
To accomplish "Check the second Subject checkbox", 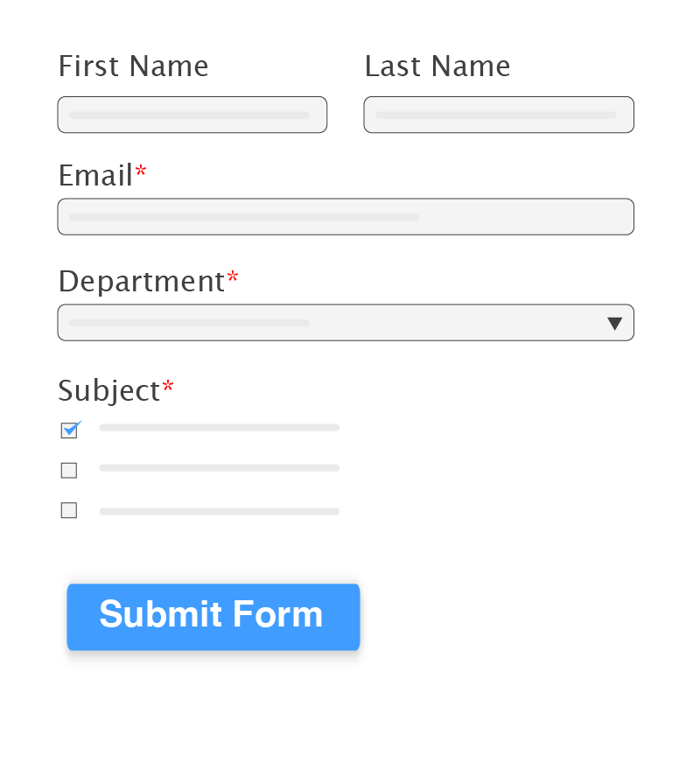I will tap(69, 471).
